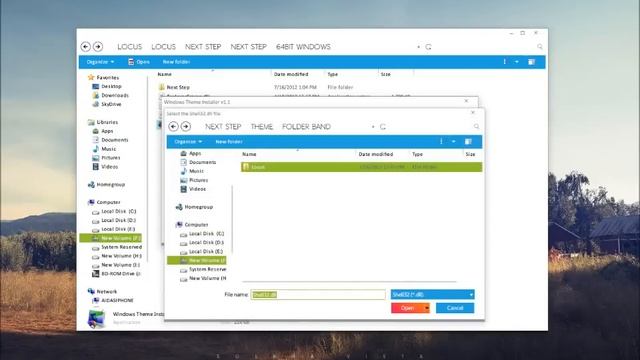Select AIDASIPHONE under Network in Explorer
Screen dimensions: 640x360
click(113, 300)
